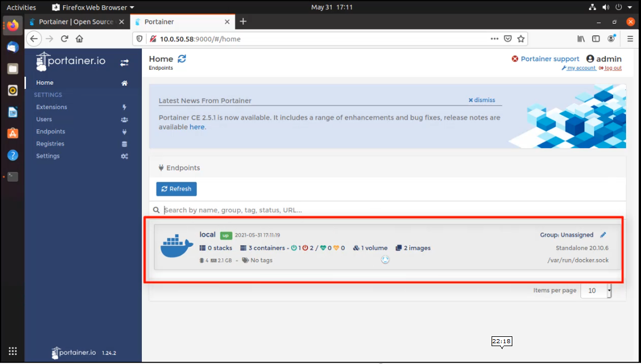Dismiss the Latest News banner
Image resolution: width=641 pixels, height=364 pixels.
click(482, 100)
